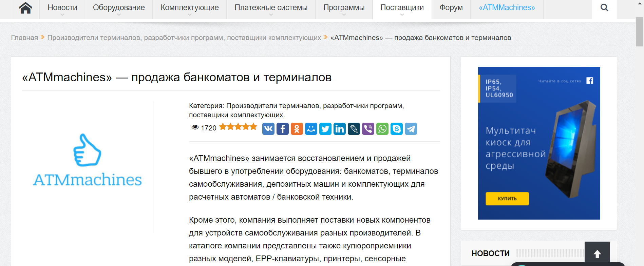This screenshot has width=644, height=266.
Task: Open the Производители терминалов breadcrumb link
Action: tap(184, 38)
